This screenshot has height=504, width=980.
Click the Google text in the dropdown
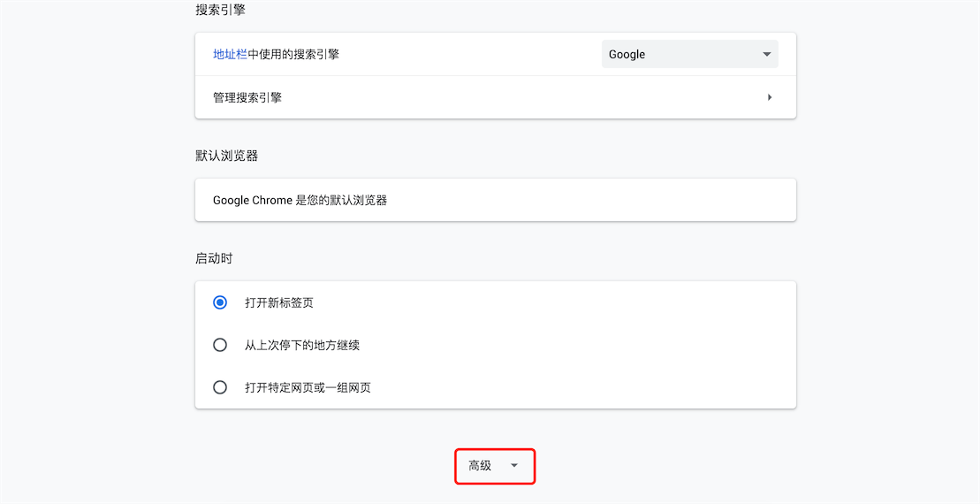coord(627,55)
